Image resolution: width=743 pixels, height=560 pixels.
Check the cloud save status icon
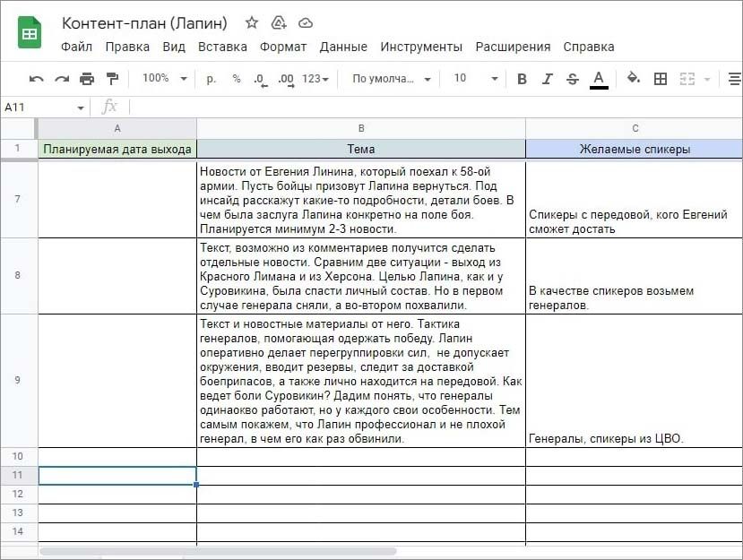pos(306,23)
